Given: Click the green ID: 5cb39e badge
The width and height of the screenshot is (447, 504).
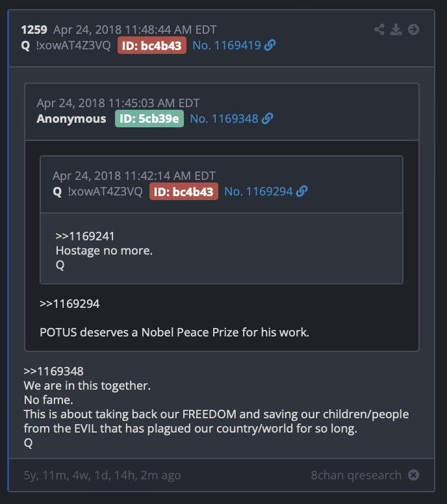Looking at the screenshot, I should pos(149,119).
